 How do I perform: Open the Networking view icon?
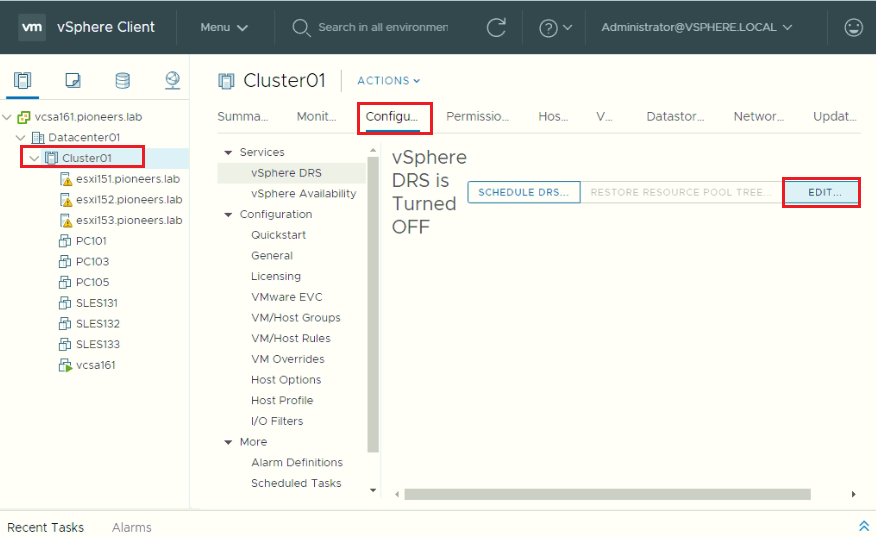click(x=172, y=80)
